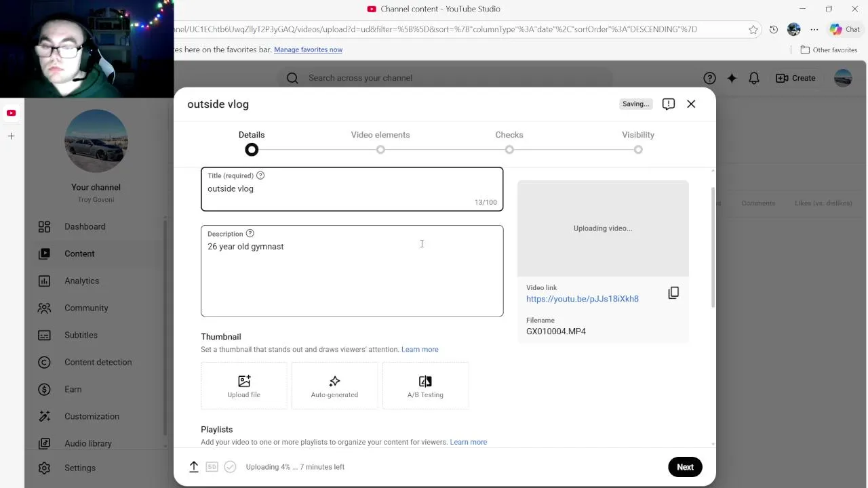Click the Content detection copyright icon
This screenshot has width=868, height=488.
44,362
